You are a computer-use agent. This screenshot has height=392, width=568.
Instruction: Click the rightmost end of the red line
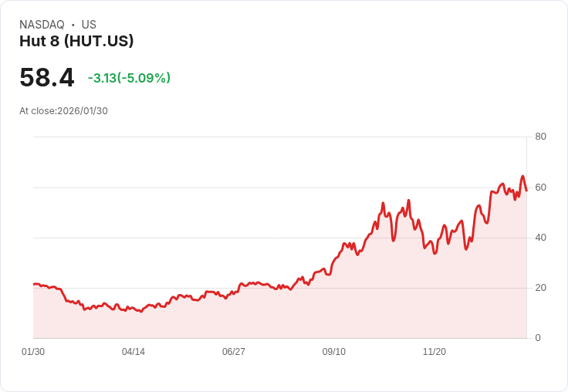point(526,190)
